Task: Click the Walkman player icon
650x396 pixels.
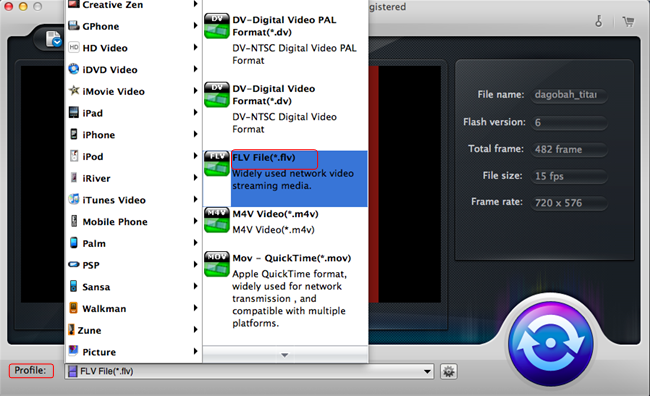Action: tap(73, 308)
